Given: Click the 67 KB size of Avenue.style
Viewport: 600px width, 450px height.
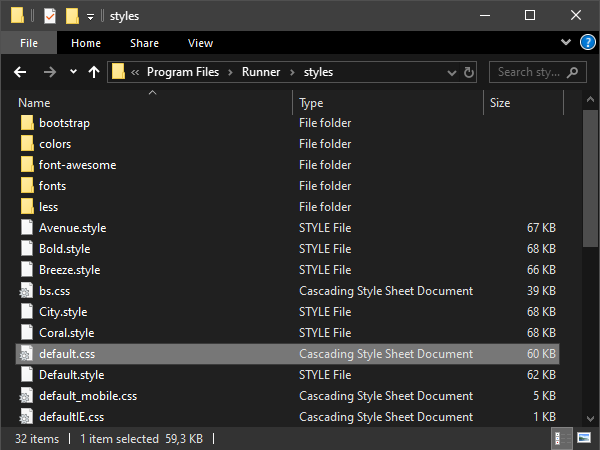Looking at the screenshot, I should (541, 228).
